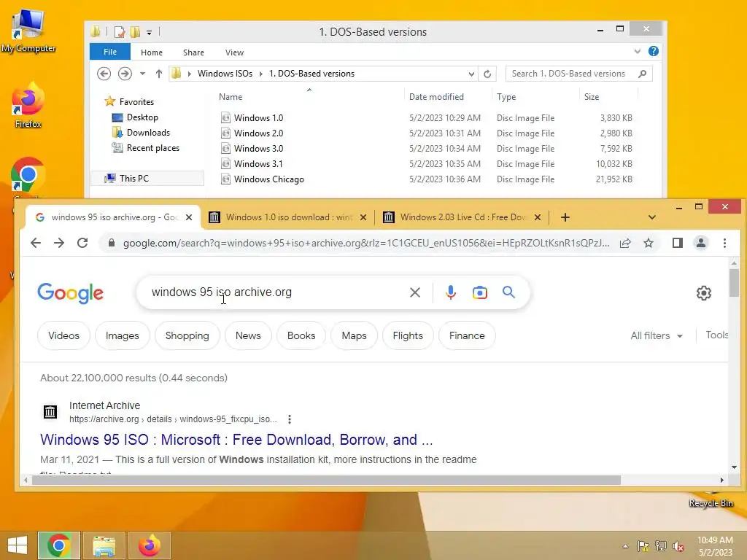This screenshot has width=747, height=560.
Task: Click Windows ISOs breadcrumb
Action: point(225,74)
